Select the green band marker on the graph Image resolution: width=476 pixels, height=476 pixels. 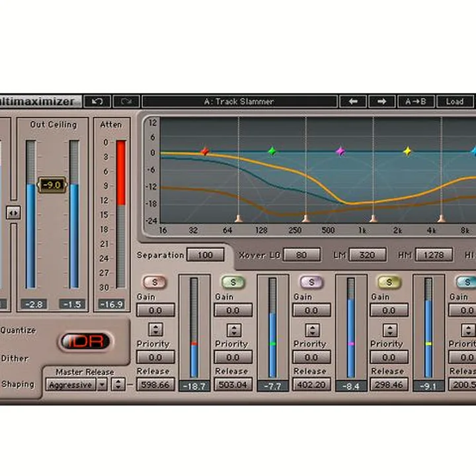point(272,151)
